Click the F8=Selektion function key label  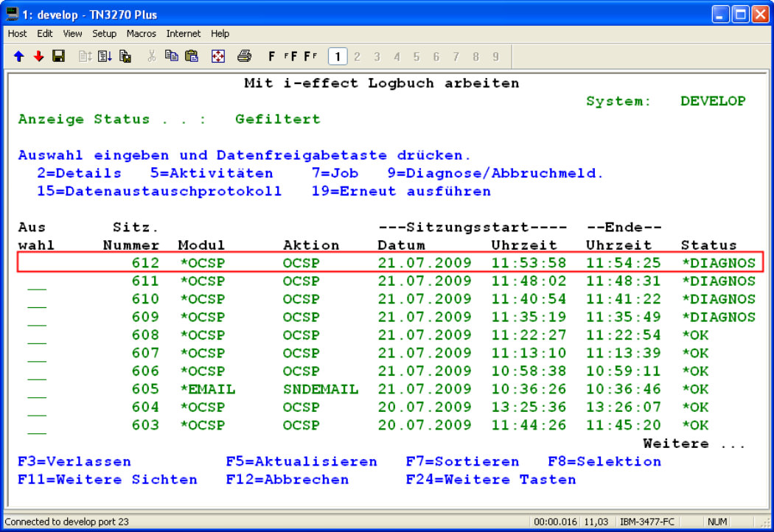coord(604,462)
